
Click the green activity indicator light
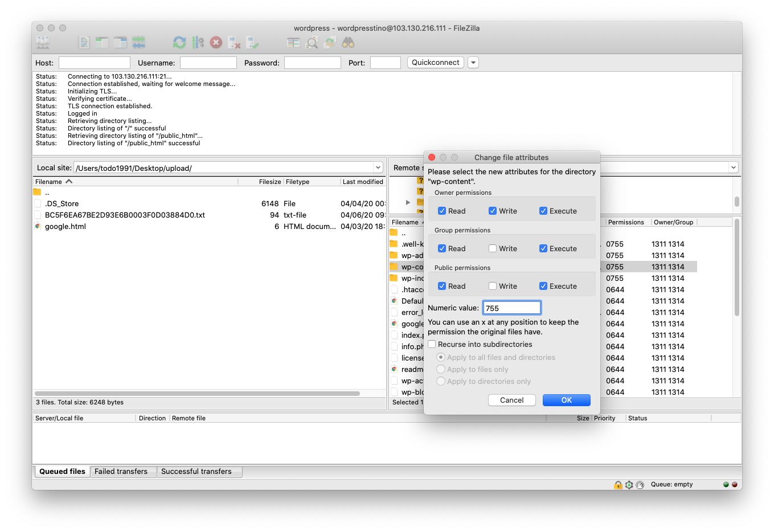tap(726, 485)
